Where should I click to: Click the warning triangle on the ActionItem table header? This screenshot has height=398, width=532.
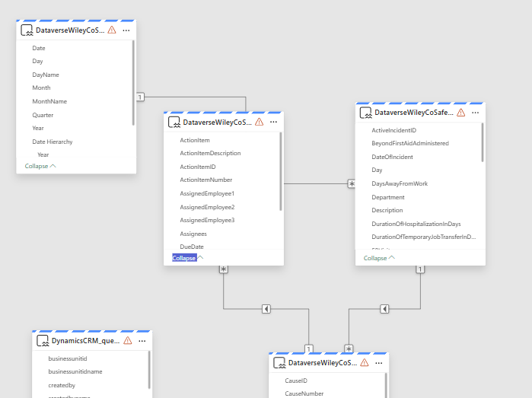tap(260, 122)
